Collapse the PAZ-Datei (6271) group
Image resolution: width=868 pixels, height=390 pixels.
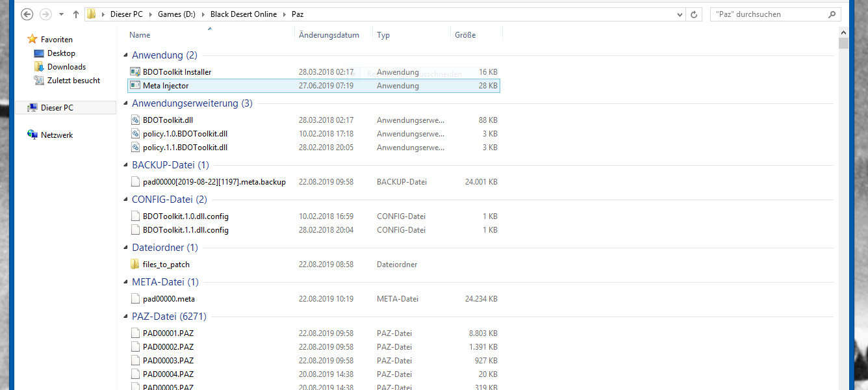click(126, 317)
